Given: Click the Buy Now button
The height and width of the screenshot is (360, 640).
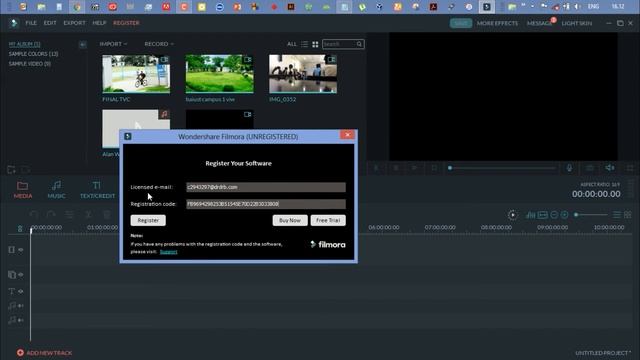Looking at the screenshot, I should (290, 220).
